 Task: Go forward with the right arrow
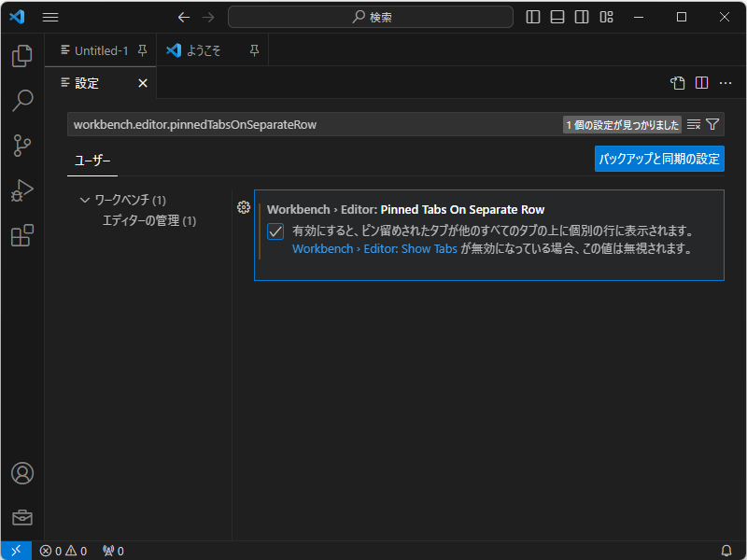(x=208, y=18)
